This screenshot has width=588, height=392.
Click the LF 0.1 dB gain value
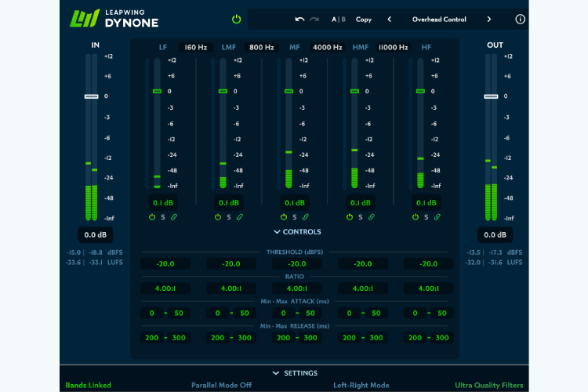pyautogui.click(x=163, y=202)
